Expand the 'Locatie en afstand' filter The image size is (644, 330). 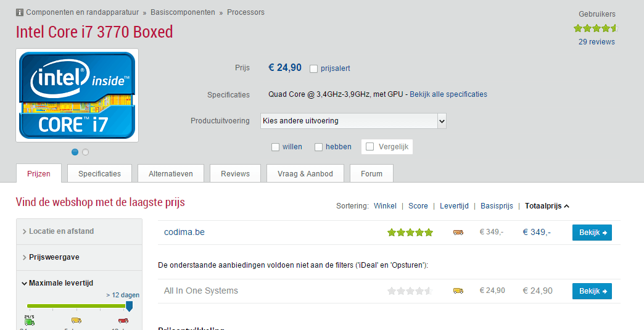pyautogui.click(x=61, y=231)
